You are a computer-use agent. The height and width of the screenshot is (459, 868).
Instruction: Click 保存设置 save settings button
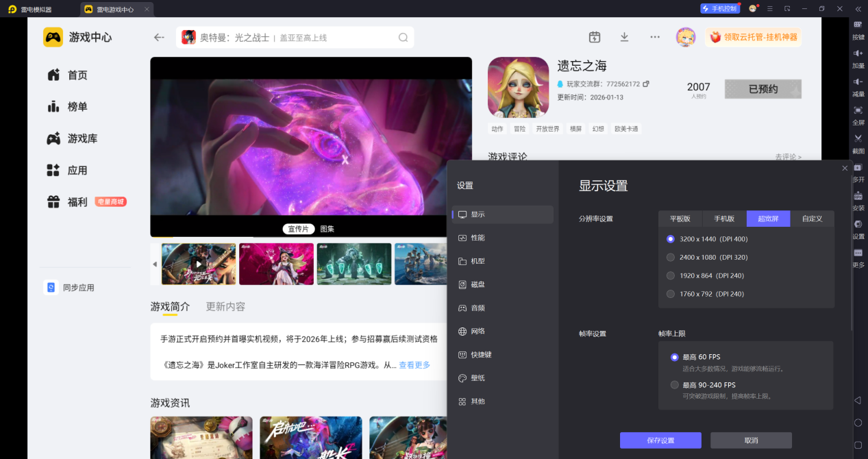point(660,441)
